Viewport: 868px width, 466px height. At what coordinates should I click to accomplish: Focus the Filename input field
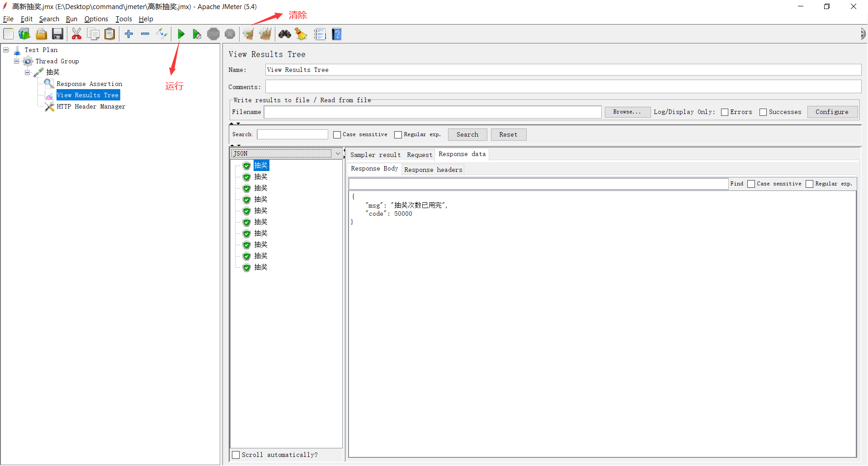point(433,112)
